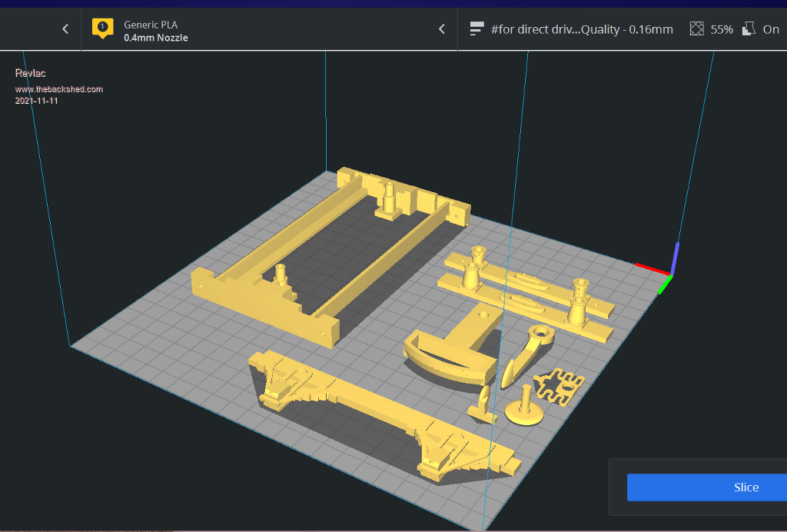Click the 55% infill value

click(721, 29)
